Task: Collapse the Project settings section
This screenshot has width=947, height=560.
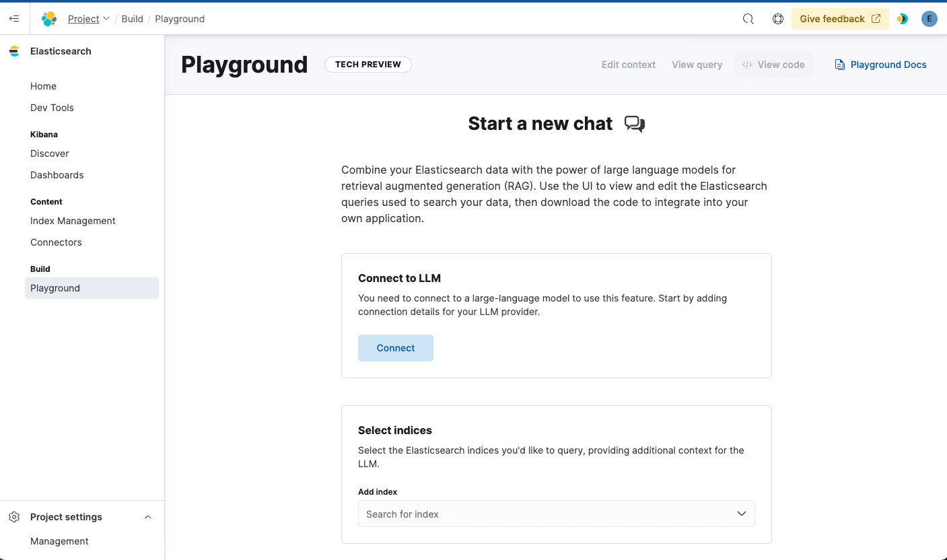Action: pos(148,517)
